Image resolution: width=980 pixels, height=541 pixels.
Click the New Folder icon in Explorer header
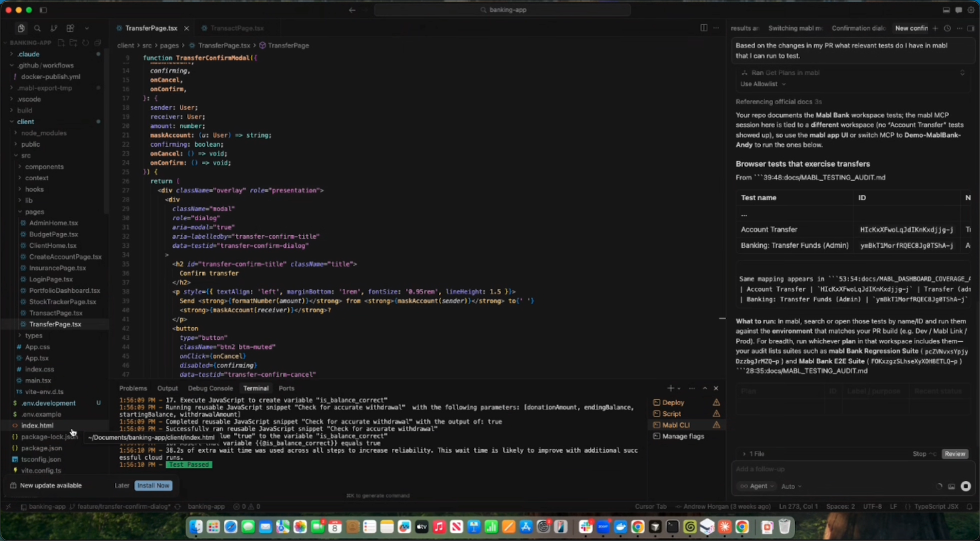point(73,43)
